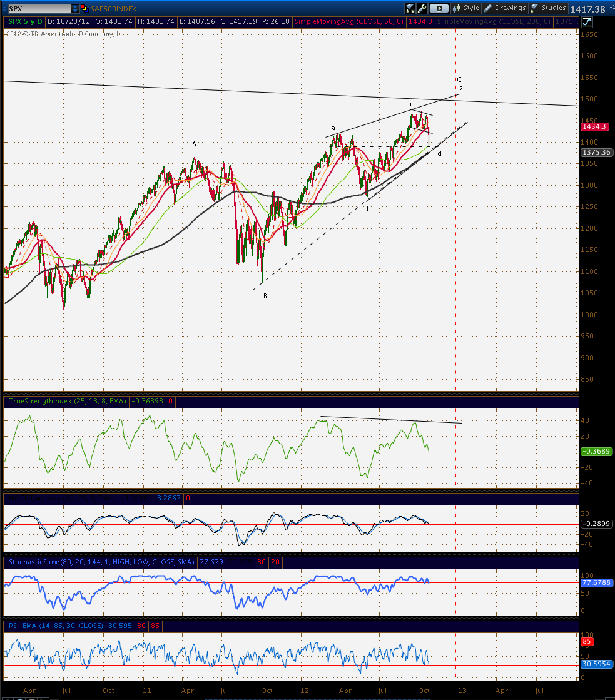Image resolution: width=615 pixels, height=700 pixels.
Task: Click the 1434.3 moving average value in header
Action: pos(420,21)
